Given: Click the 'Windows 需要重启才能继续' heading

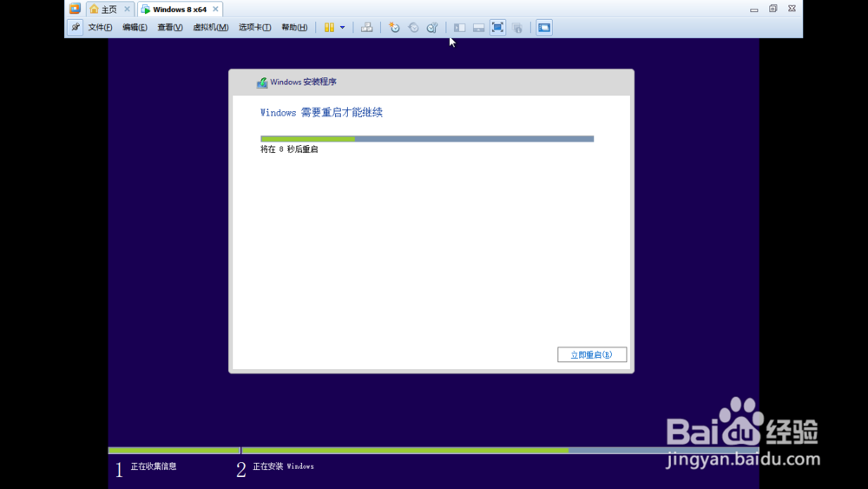Looking at the screenshot, I should [321, 112].
